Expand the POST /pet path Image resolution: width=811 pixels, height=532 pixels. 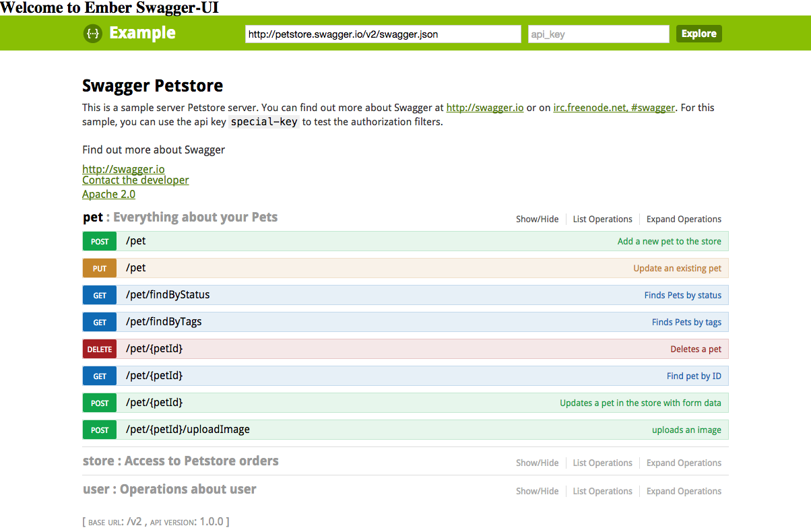tap(135, 241)
